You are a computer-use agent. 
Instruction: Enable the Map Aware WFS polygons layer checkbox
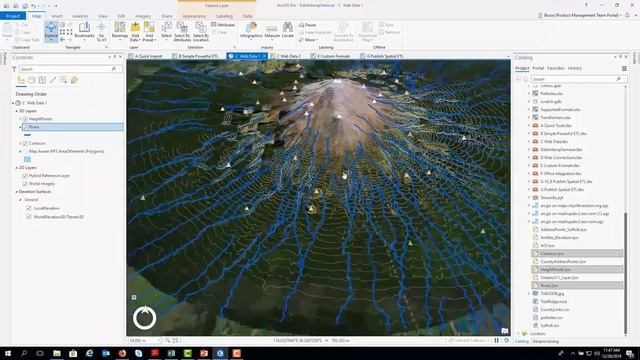tap(25, 151)
